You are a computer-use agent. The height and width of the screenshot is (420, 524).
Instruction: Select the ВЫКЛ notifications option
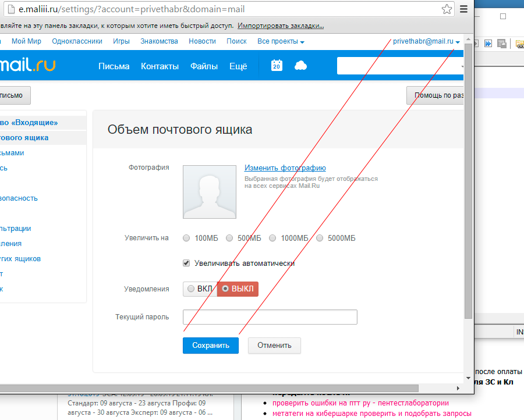238,289
